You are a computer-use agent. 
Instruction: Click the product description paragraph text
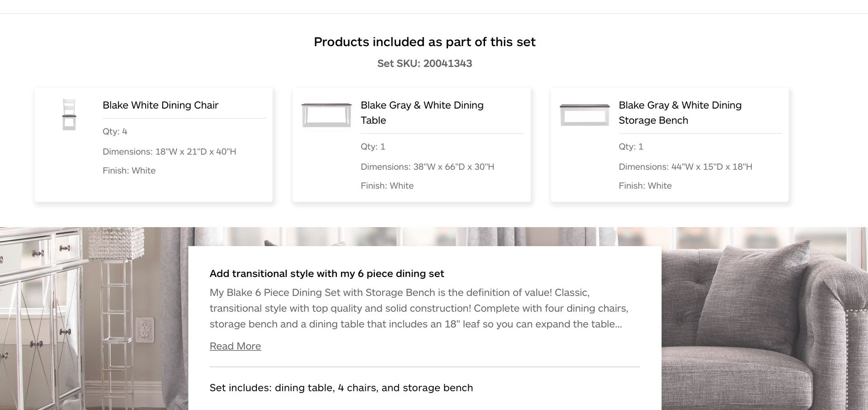pyautogui.click(x=419, y=308)
